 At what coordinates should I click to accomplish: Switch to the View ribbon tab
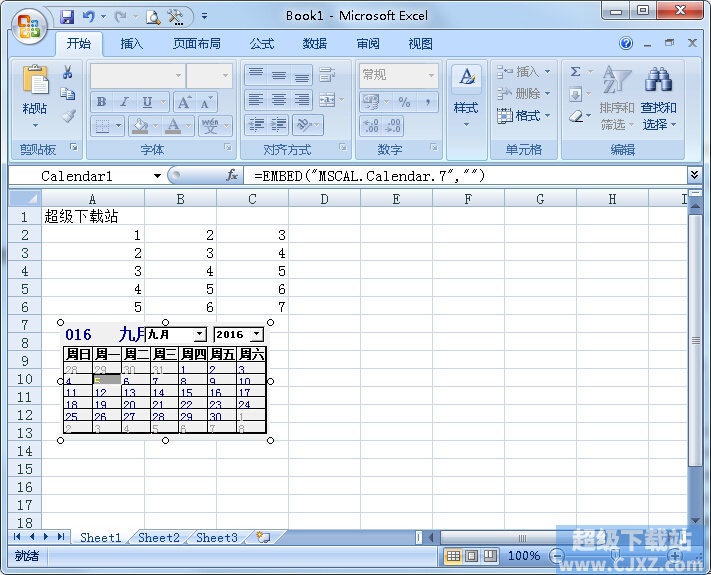click(x=420, y=44)
